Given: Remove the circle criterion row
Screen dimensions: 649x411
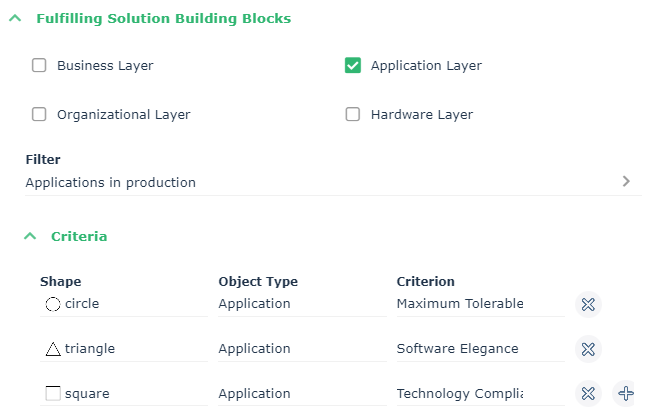Looking at the screenshot, I should pos(588,304).
